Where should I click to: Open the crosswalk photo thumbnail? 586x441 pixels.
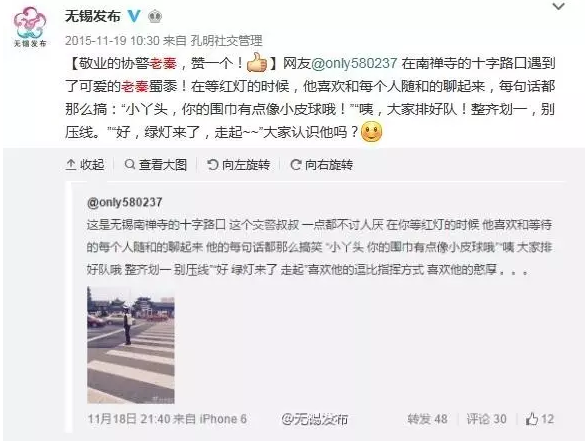coord(131,345)
